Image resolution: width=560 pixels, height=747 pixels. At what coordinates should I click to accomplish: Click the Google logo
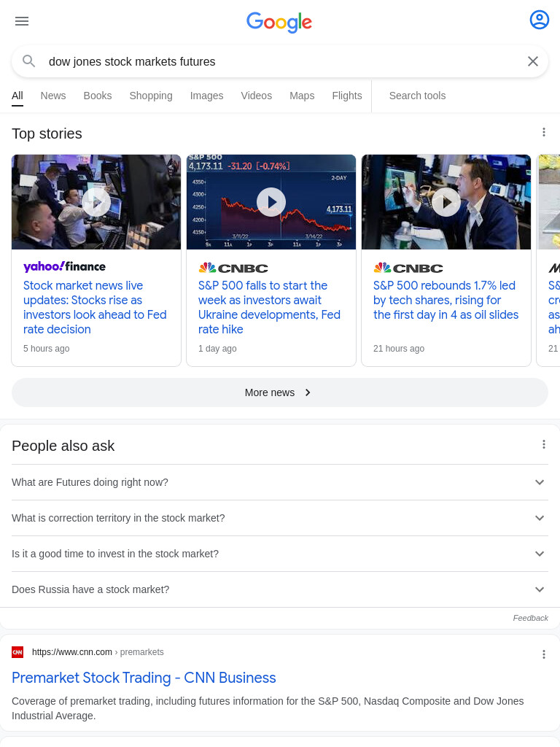279,22
